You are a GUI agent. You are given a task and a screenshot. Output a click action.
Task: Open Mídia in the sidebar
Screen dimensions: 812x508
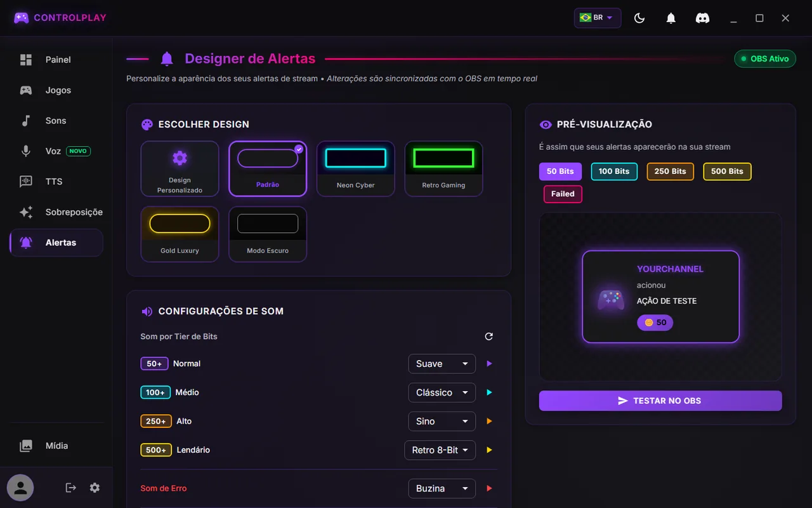[56, 446]
